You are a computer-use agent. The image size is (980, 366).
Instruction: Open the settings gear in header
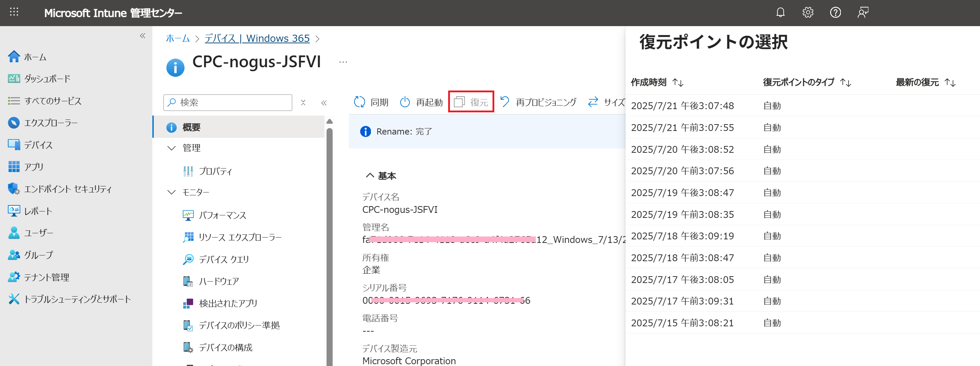(808, 13)
